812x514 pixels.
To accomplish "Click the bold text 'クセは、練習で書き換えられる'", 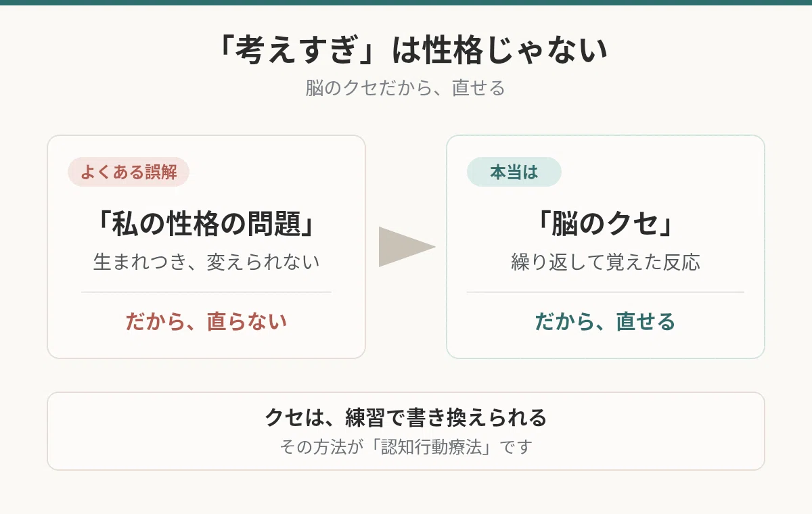I will (406, 417).
